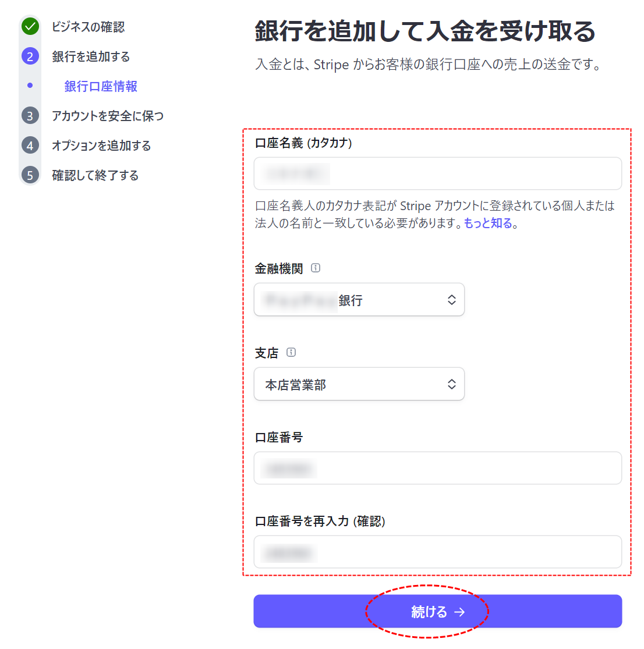Click the step 2 circle for 銀行を追加する
The width and height of the screenshot is (644, 649).
30,56
